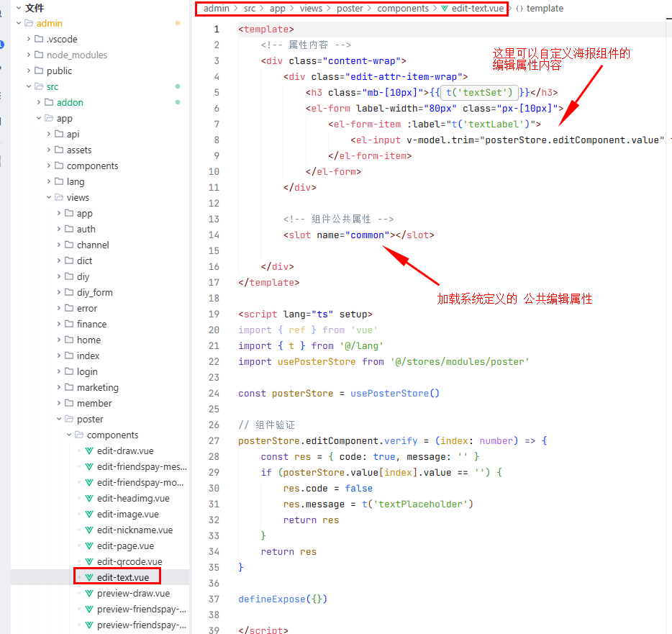This screenshot has height=634, width=672.
Task: Select the 'auth' folder row
Action: click(100, 230)
